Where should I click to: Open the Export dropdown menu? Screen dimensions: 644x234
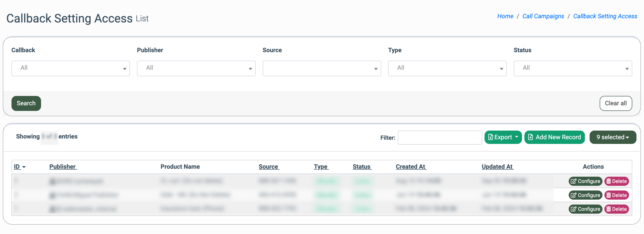click(x=503, y=137)
